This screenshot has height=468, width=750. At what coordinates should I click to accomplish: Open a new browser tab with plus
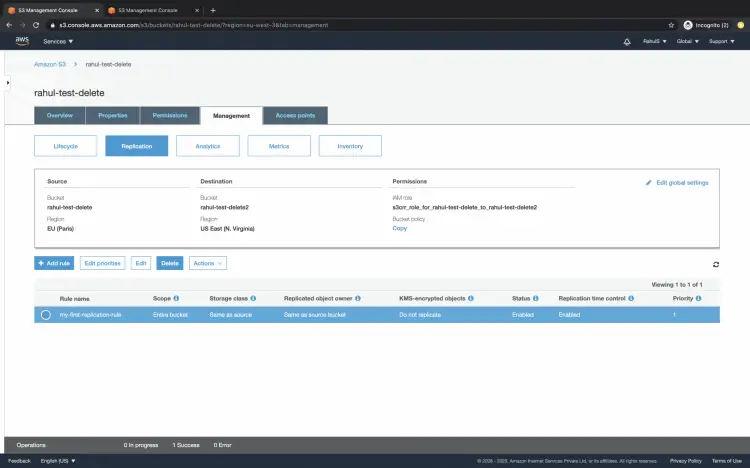coord(213,10)
